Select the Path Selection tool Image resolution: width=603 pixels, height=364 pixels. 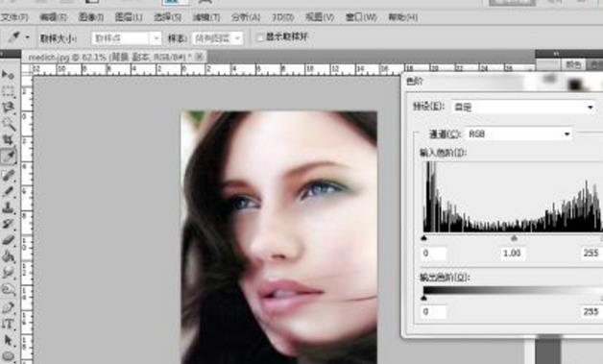click(8, 341)
